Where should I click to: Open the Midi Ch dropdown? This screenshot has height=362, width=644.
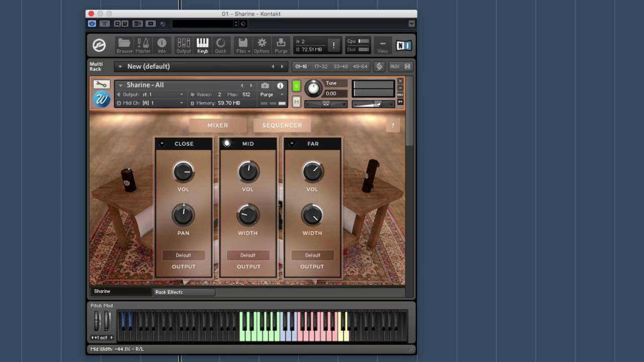(x=151, y=103)
